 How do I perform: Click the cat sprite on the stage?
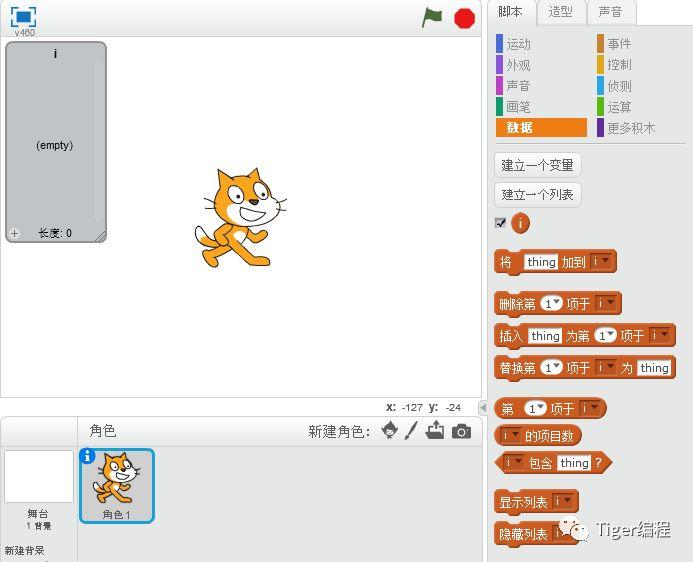(x=240, y=217)
